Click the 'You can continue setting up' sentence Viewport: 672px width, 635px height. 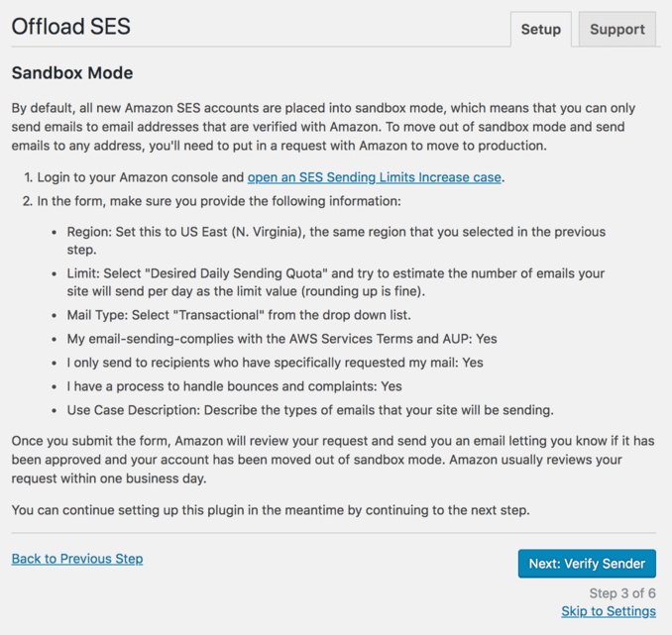tap(271, 510)
